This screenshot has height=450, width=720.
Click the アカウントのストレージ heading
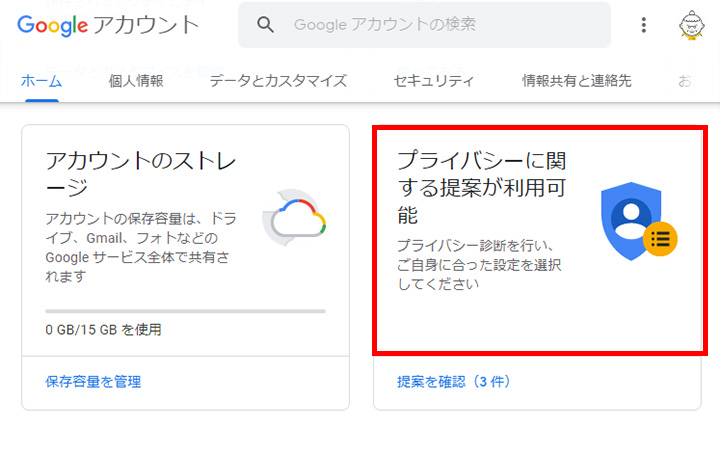(141, 174)
